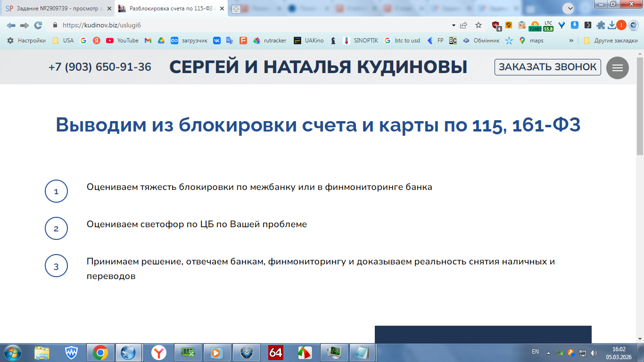Call the phone number +7 (903) 650-91-36
Screen dimensions: 644x362
point(99,67)
